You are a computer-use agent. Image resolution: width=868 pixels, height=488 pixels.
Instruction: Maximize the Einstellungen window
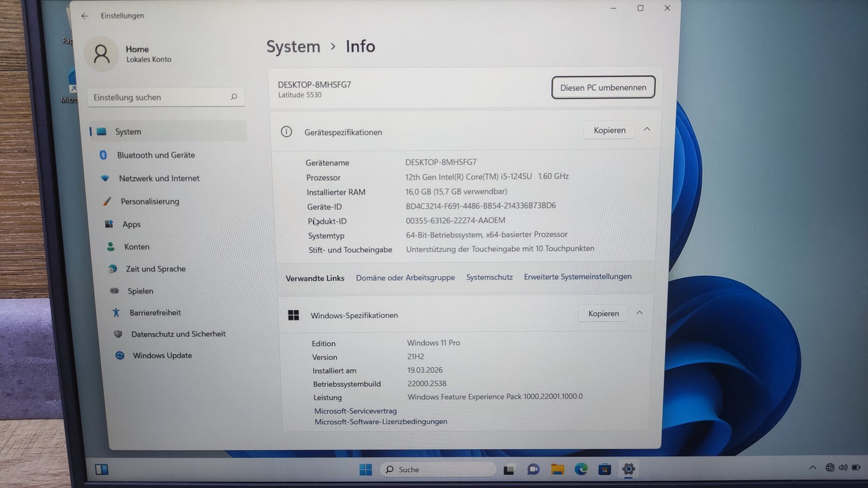[x=640, y=8]
